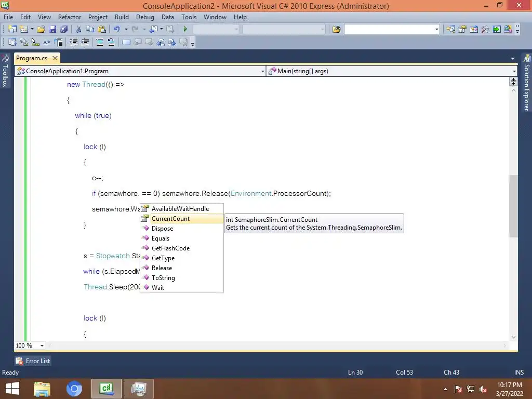Click the Toolbox wrench-and-hammer icon
The image size is (532, 399).
[485, 29]
